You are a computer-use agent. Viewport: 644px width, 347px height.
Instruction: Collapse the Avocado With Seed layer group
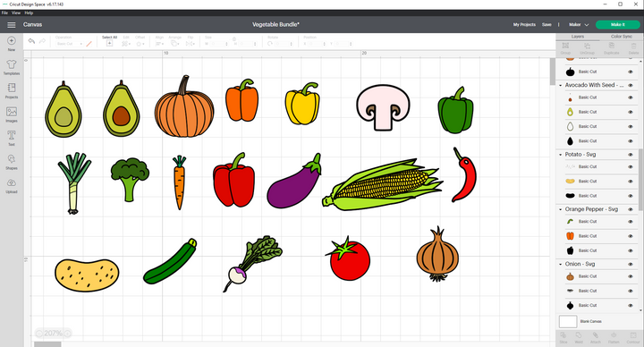(x=561, y=86)
